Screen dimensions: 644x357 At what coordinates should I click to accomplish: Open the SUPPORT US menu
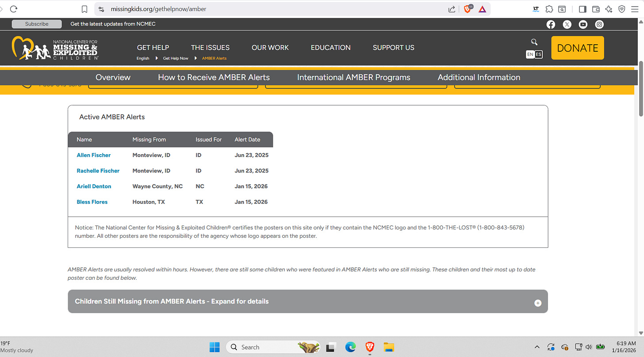394,47
